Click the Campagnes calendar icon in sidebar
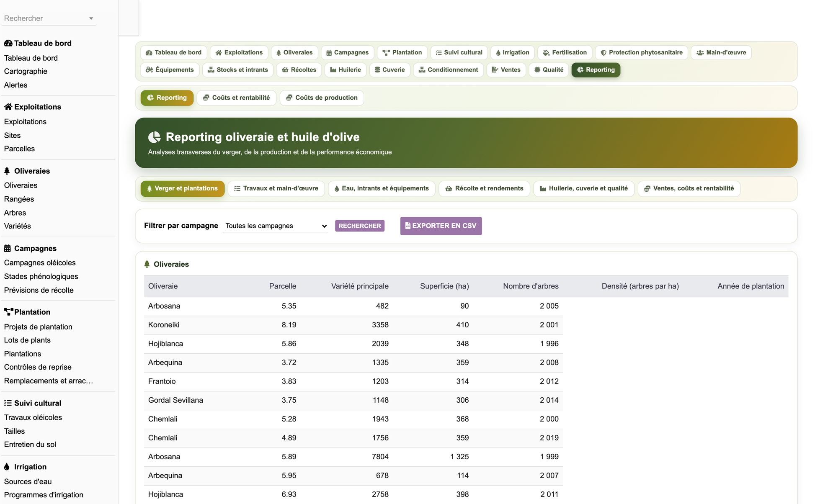The height and width of the screenshot is (504, 815). point(8,248)
